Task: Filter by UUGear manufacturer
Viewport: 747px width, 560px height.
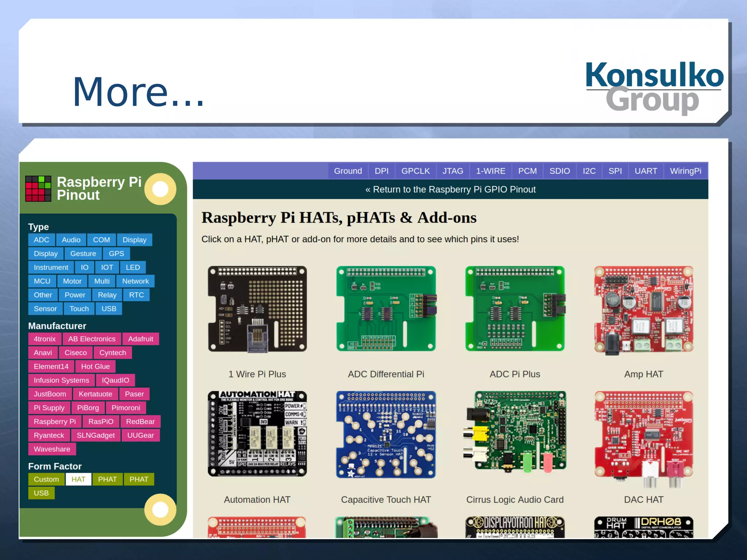Action: (x=141, y=435)
